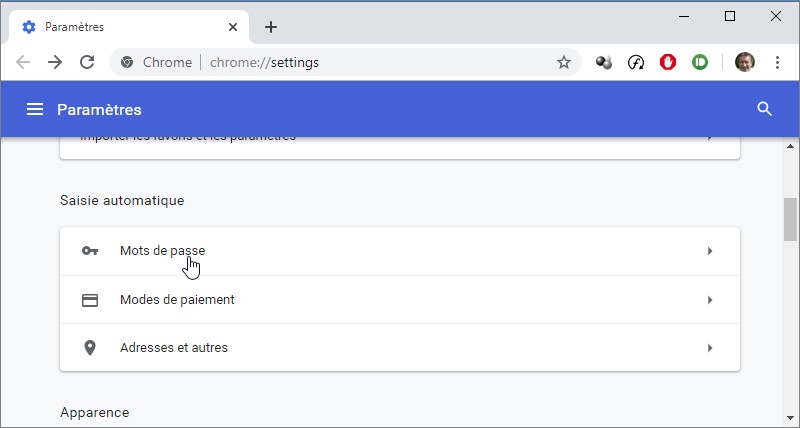Click the speedometer extension icon
Image resolution: width=800 pixels, height=428 pixels.
636,62
